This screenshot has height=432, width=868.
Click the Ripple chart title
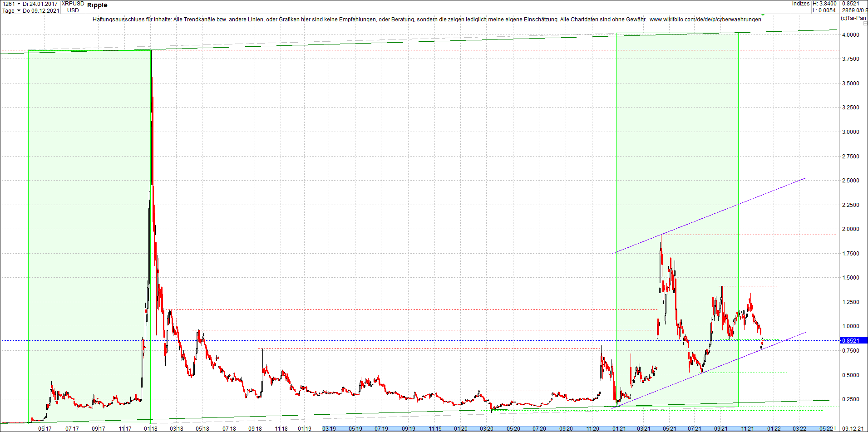pos(98,5)
